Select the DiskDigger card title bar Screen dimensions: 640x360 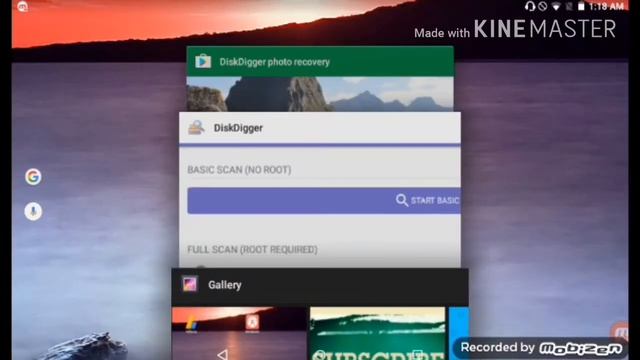(320, 128)
